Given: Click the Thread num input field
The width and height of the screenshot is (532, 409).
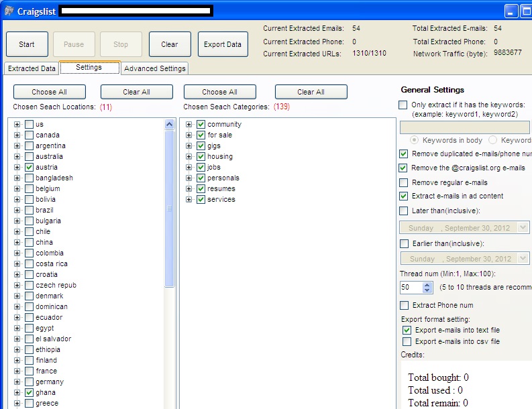Looking at the screenshot, I should click(x=411, y=288).
